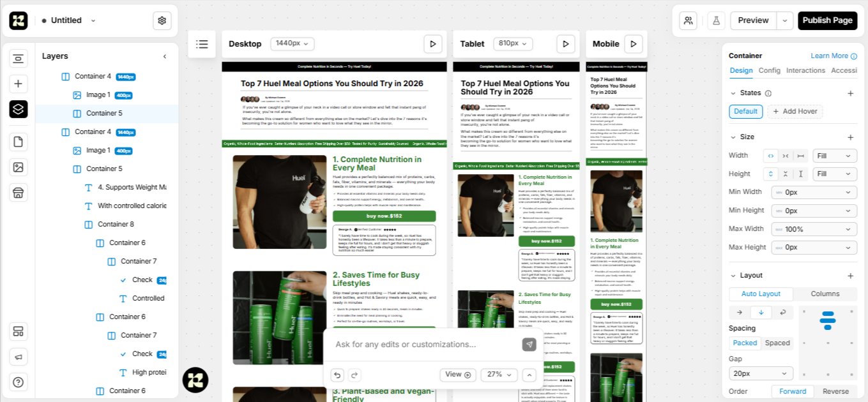Screen dimensions: 868x402
Task: Click the plus Add element sidebar icon
Action: [x=19, y=84]
